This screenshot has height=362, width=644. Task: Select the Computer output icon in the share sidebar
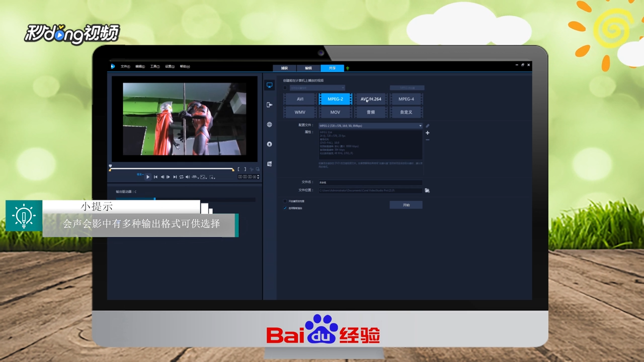[269, 85]
